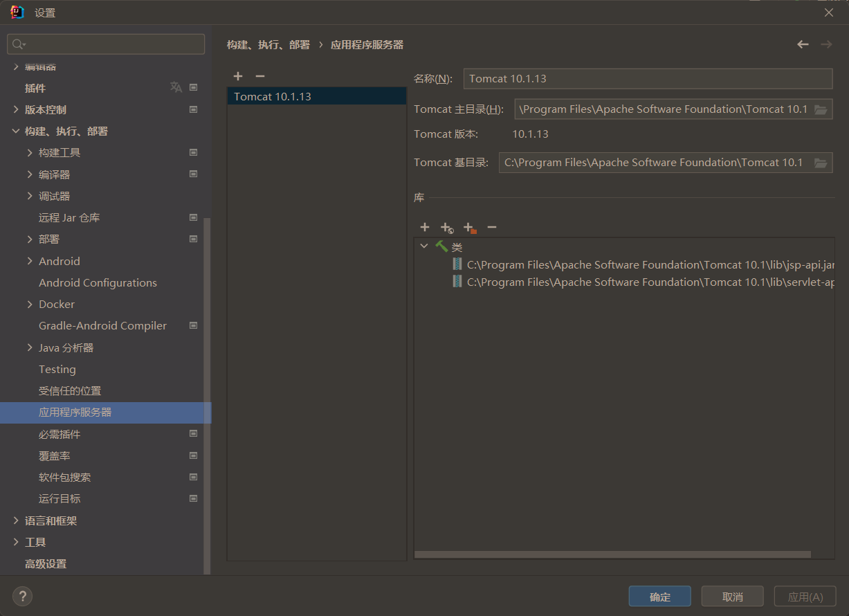Collapse the 构建、执行、部署 section
The width and height of the screenshot is (849, 616).
point(16,132)
